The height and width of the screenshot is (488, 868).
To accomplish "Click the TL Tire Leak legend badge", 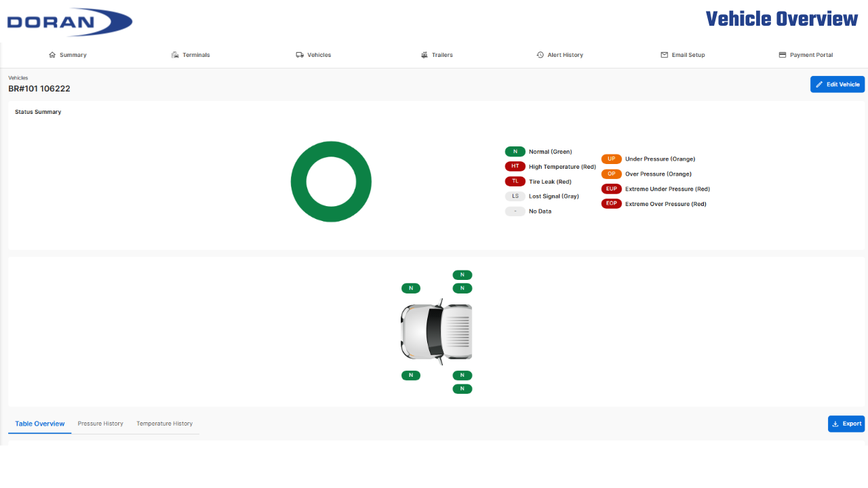I will pyautogui.click(x=515, y=182).
